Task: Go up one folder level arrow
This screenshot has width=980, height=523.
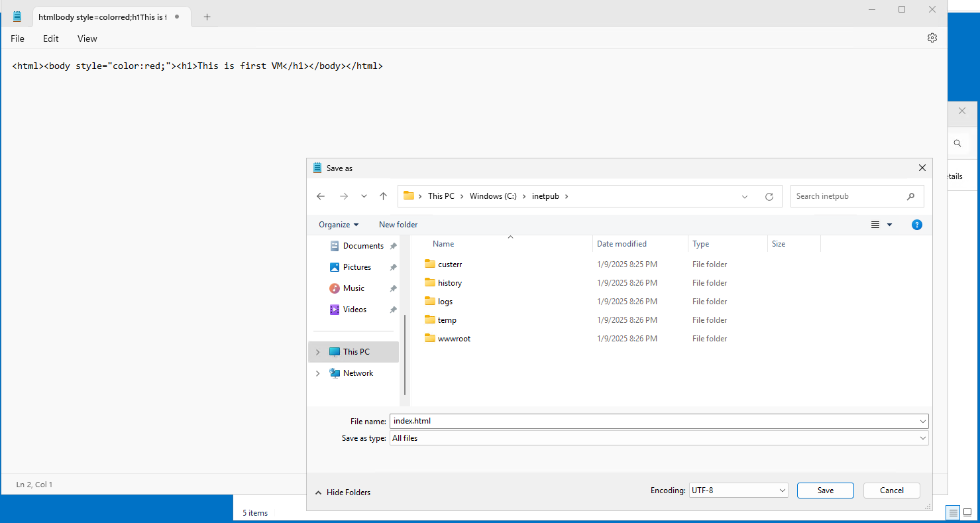Action: 383,196
